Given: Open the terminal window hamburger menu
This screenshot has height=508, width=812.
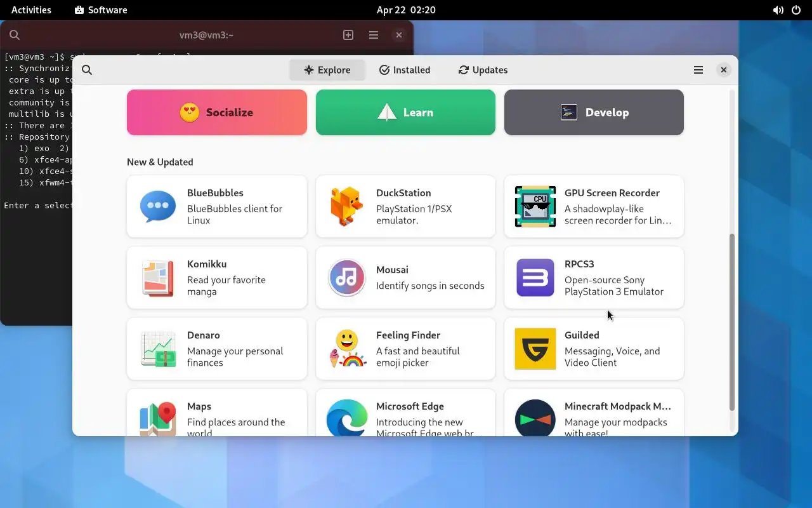Looking at the screenshot, I should pos(374,35).
